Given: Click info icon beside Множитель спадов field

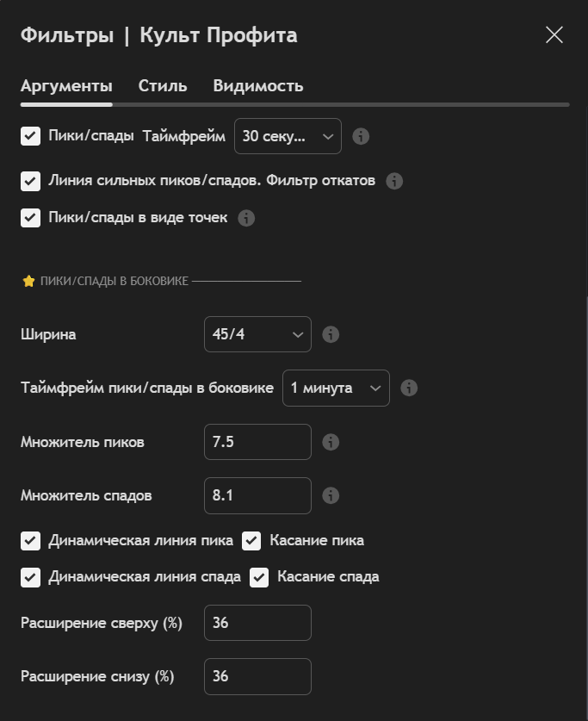Looking at the screenshot, I should (x=331, y=495).
